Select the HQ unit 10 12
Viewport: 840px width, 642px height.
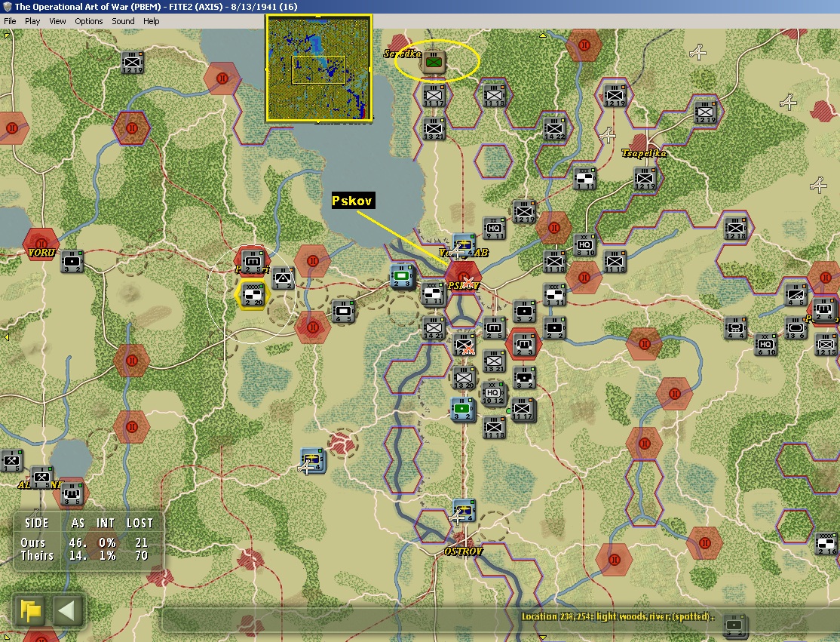[x=493, y=394]
